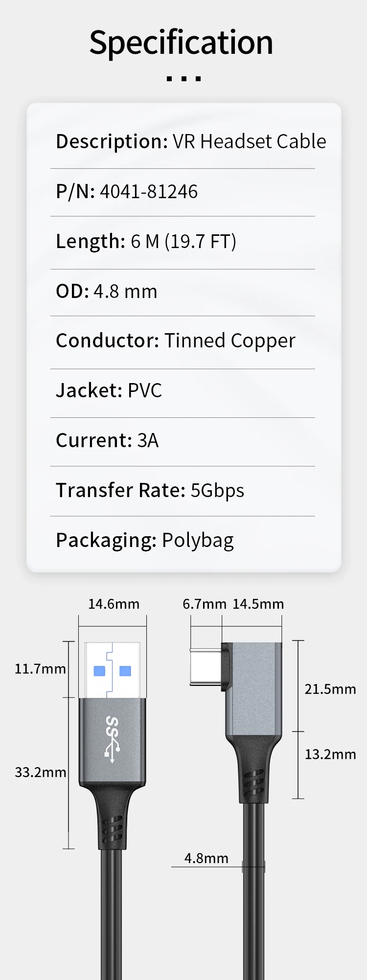Click the 21.5mm dimension label

pos(330,689)
